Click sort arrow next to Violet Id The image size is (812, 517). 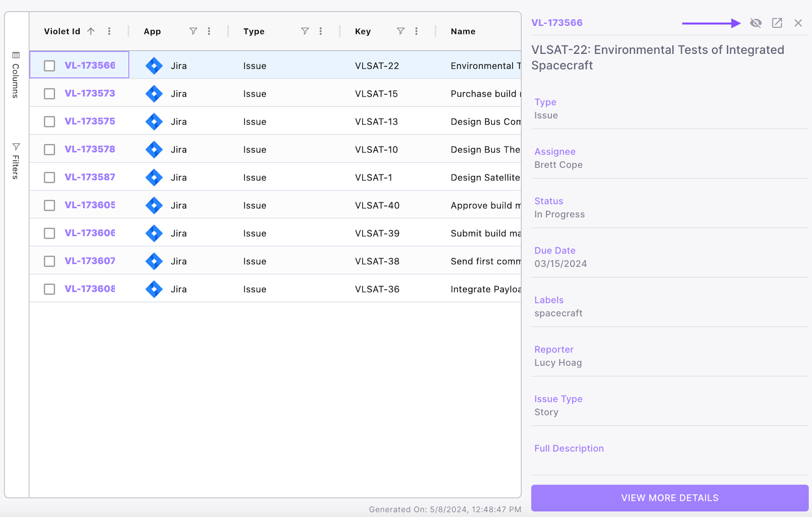tap(91, 31)
